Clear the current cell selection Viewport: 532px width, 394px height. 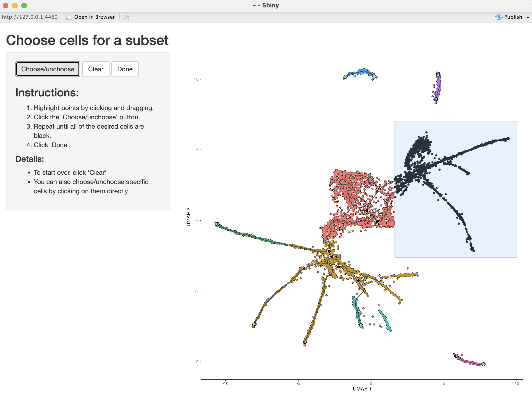point(96,69)
